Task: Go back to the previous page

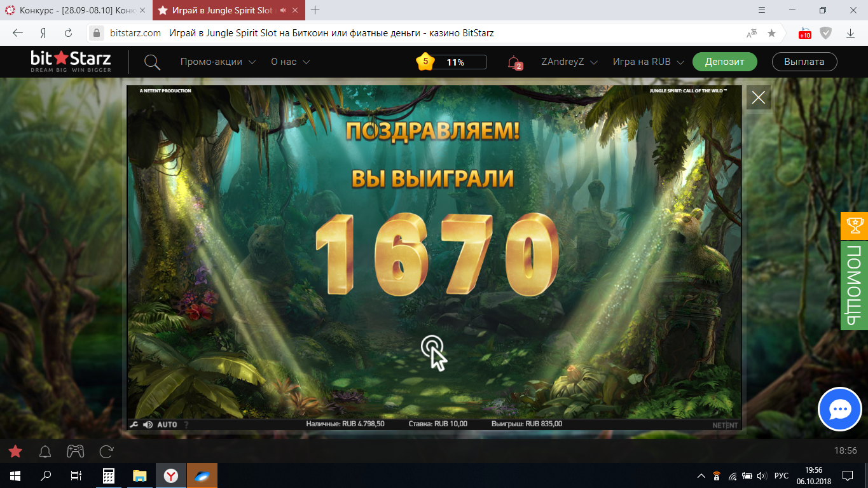Action: coord(18,33)
